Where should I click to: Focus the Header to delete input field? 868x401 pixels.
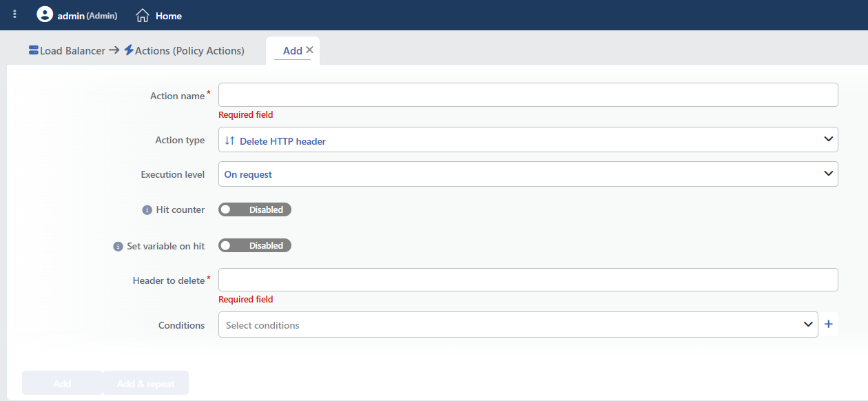pos(528,280)
